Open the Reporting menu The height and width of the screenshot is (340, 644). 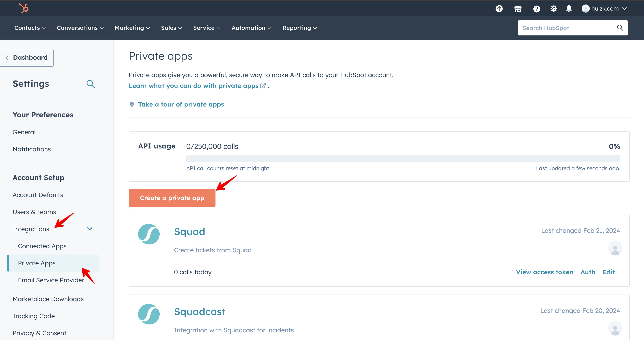300,28
